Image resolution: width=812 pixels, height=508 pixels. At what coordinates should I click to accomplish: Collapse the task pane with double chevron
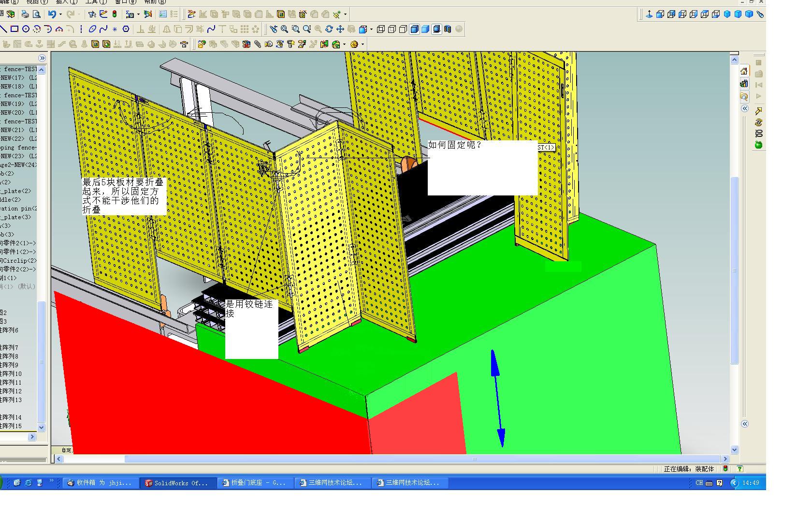pos(745,108)
